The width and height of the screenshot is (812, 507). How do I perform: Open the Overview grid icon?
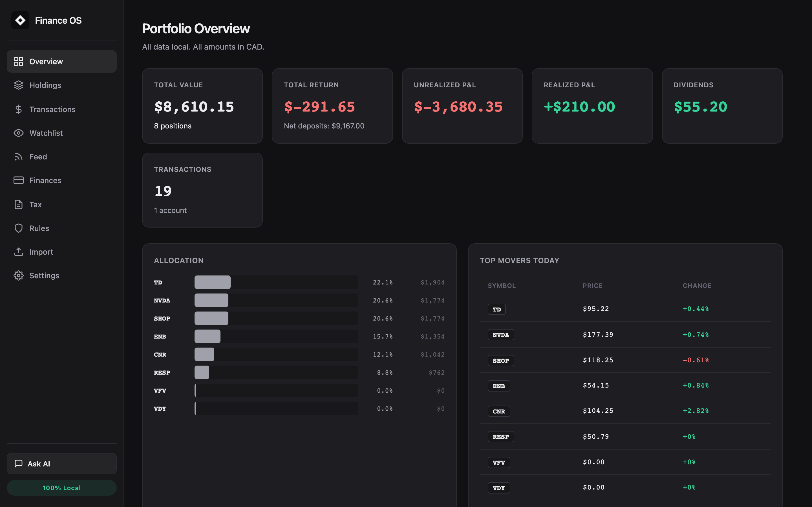coord(18,61)
